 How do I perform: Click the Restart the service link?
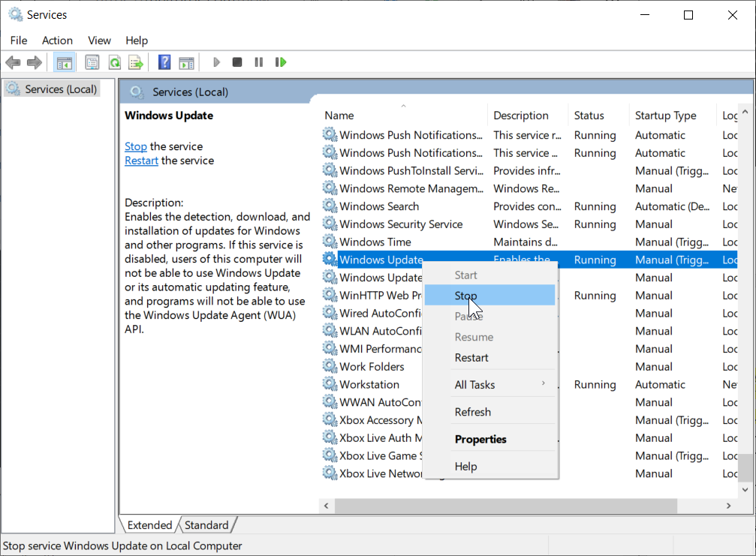click(x=141, y=161)
